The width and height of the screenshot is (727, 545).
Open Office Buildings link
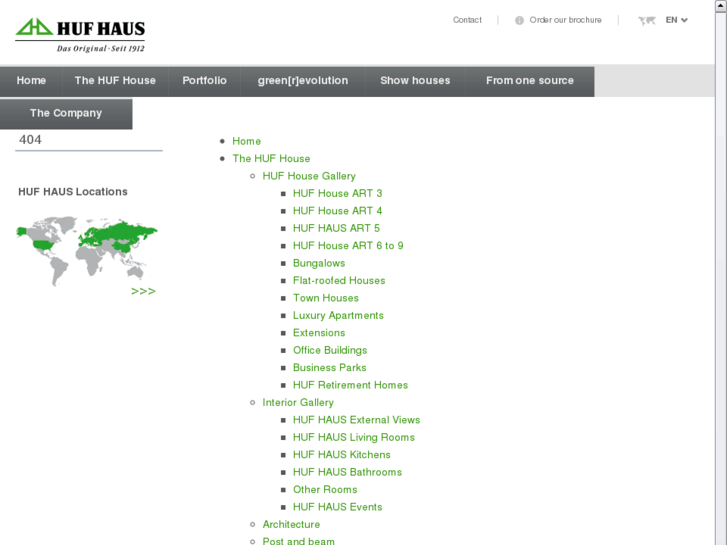point(330,350)
